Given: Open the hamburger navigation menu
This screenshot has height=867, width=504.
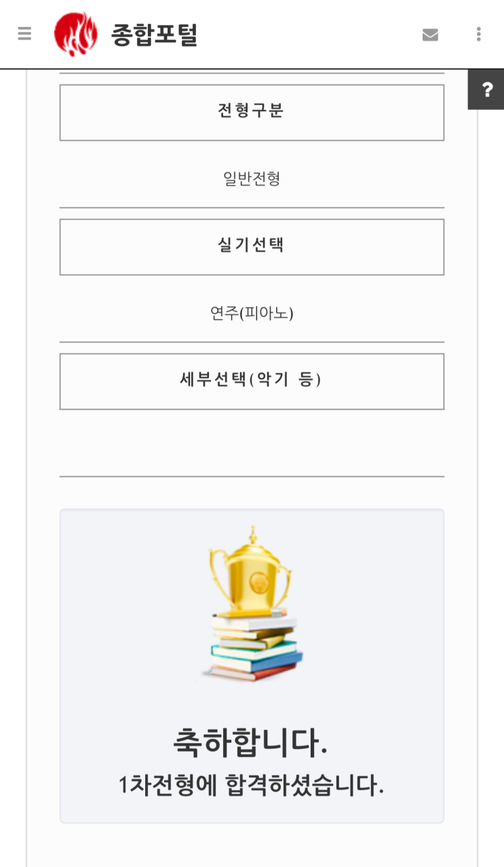Looking at the screenshot, I should coord(24,34).
